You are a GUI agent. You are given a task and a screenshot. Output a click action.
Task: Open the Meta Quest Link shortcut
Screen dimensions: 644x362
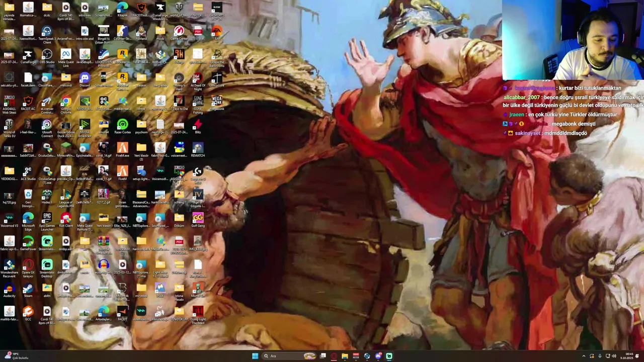click(66, 58)
